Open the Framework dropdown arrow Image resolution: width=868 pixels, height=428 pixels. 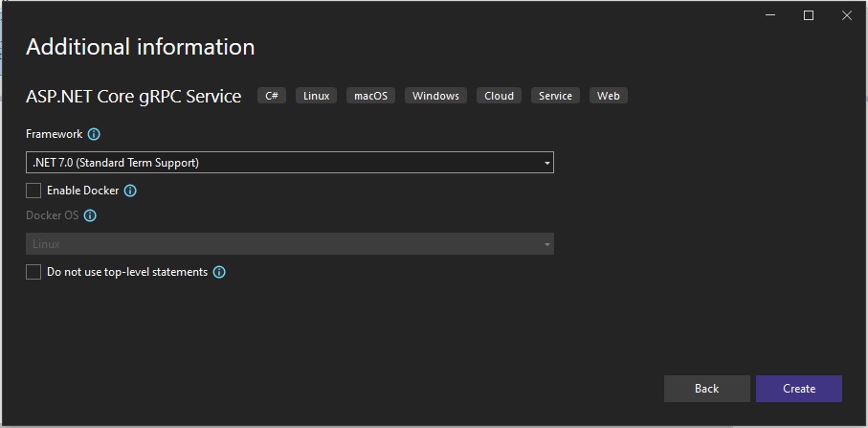(x=546, y=163)
